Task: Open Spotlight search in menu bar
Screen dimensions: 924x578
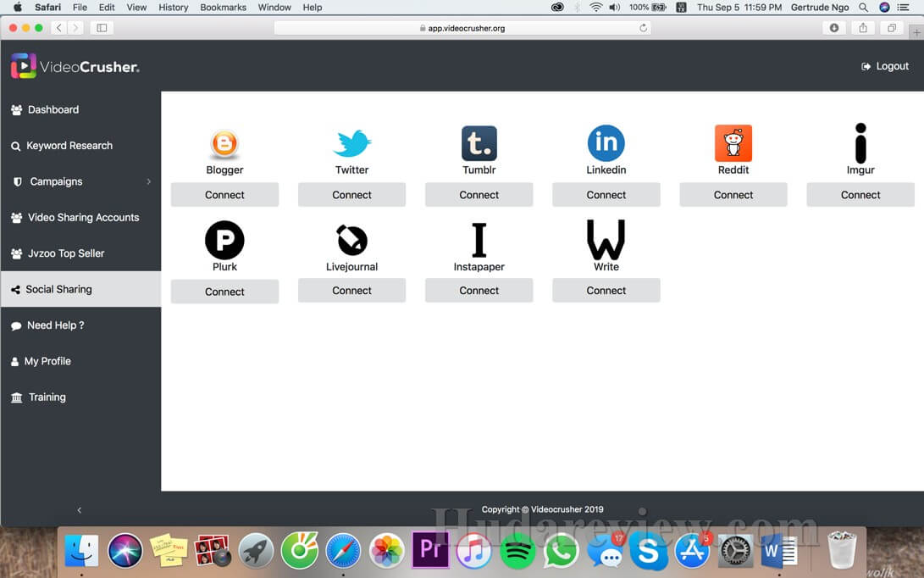Action: 863,7
